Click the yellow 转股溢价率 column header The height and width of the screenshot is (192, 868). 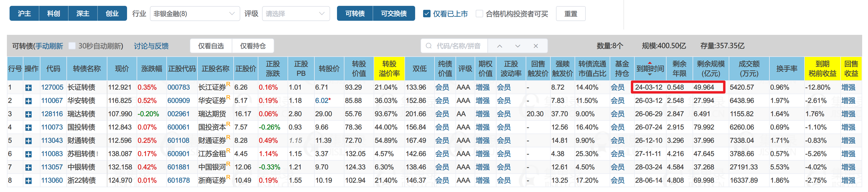pos(389,69)
